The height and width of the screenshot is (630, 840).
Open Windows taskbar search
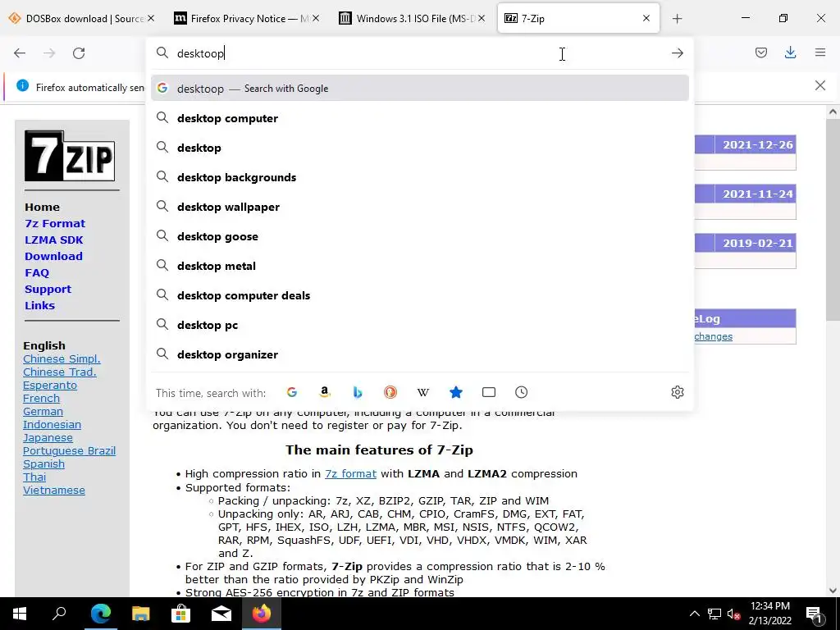(59, 614)
